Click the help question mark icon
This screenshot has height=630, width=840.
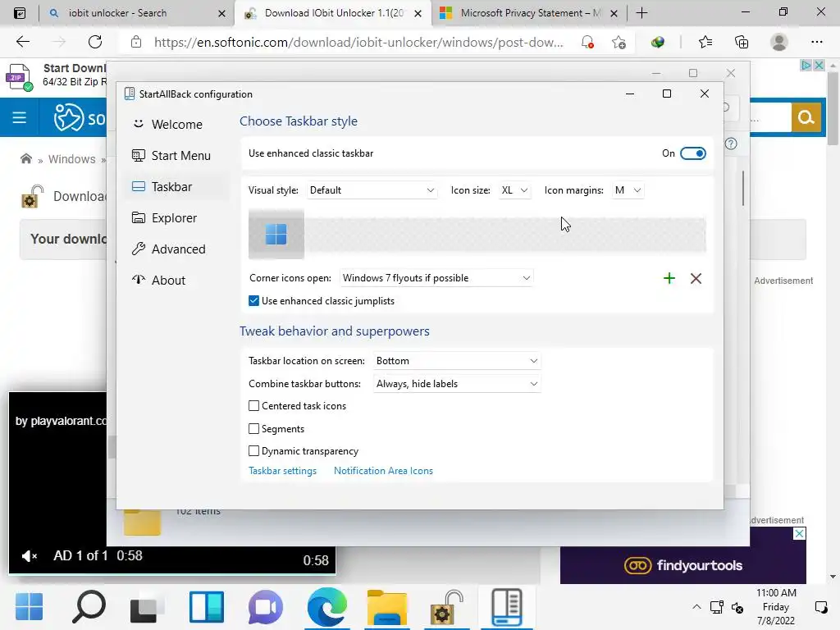click(731, 144)
